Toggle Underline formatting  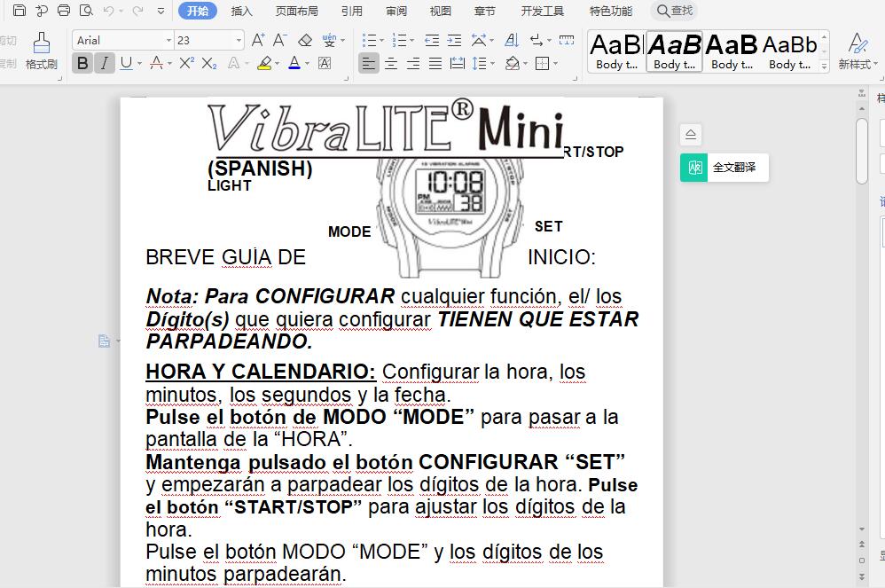tap(126, 63)
